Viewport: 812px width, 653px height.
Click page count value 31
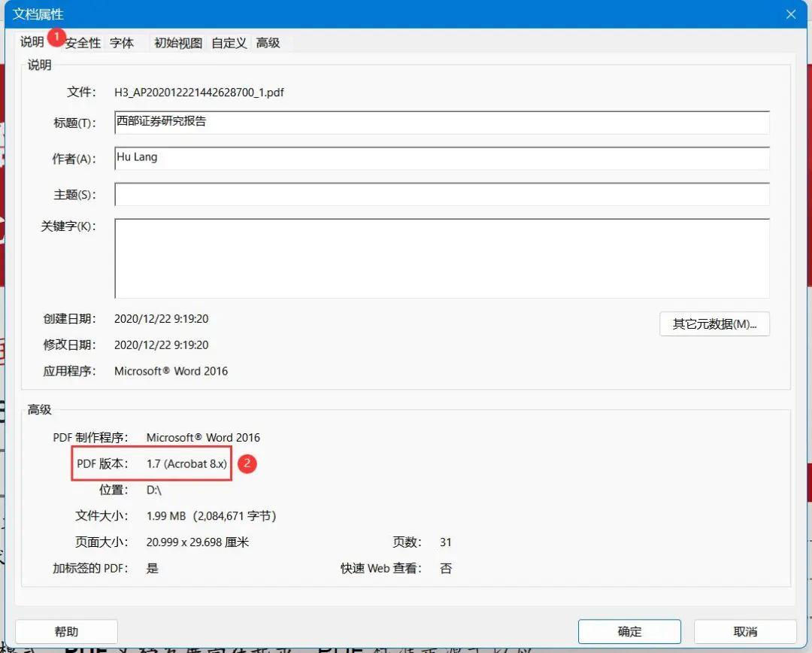[445, 542]
